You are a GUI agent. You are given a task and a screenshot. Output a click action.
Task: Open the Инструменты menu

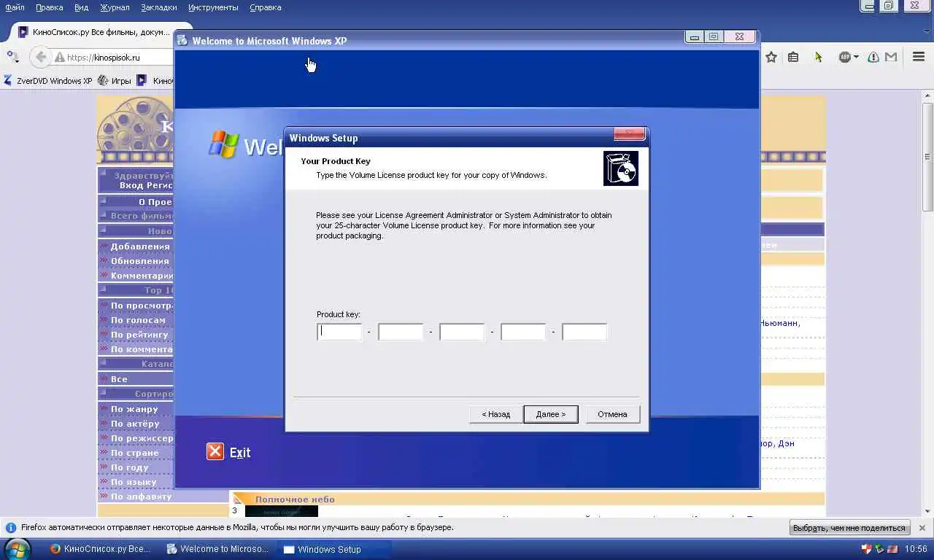(213, 7)
